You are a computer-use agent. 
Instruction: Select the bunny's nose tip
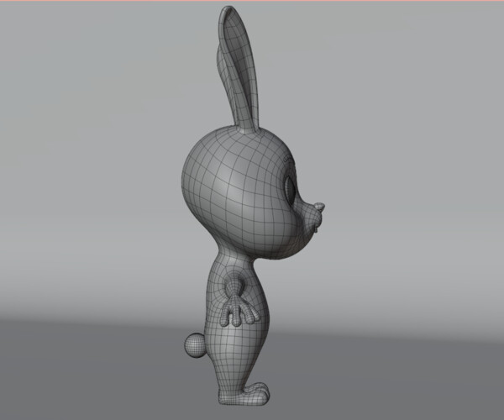tap(320, 207)
